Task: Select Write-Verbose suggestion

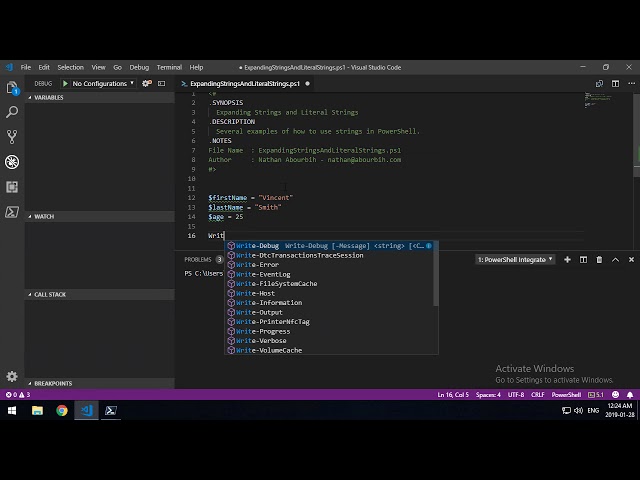Action: 331,340
